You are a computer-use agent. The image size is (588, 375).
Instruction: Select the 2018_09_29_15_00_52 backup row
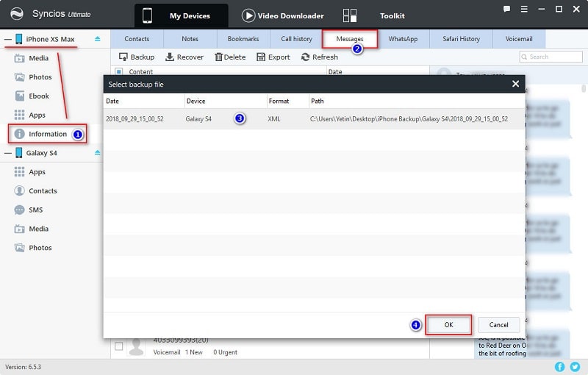click(315, 119)
